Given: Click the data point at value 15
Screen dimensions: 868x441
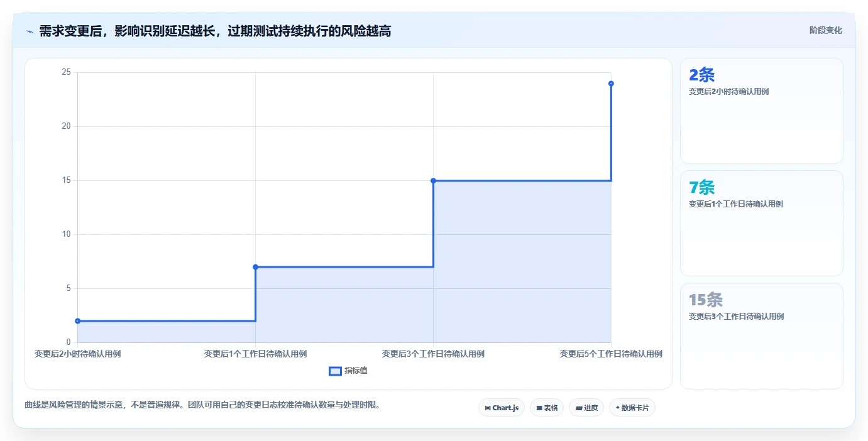Looking at the screenshot, I should click(x=434, y=181).
